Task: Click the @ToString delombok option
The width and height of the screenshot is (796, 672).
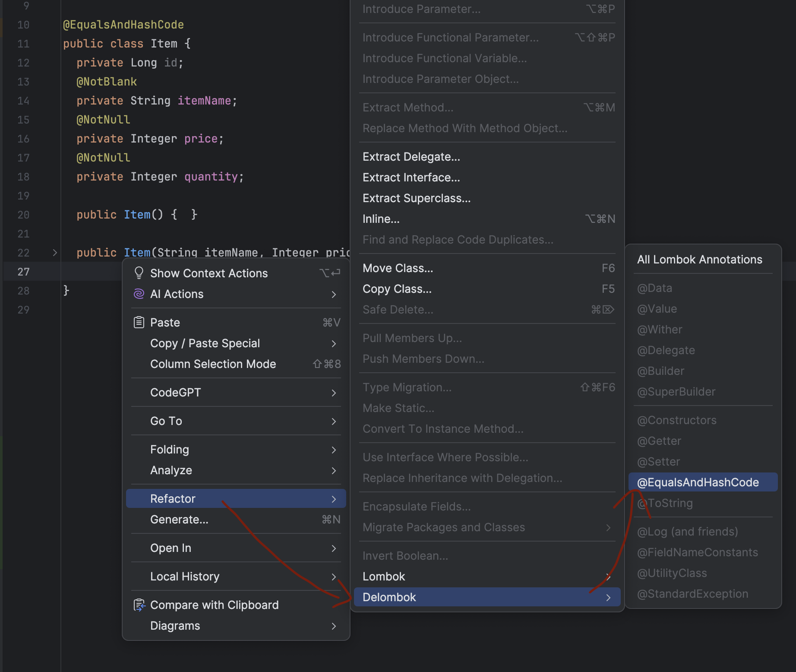Action: point(703,503)
